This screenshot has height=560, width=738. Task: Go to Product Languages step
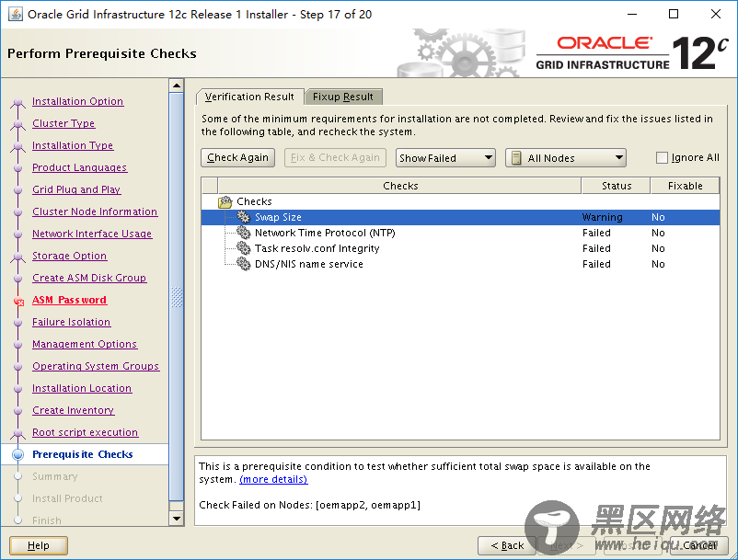click(x=79, y=167)
